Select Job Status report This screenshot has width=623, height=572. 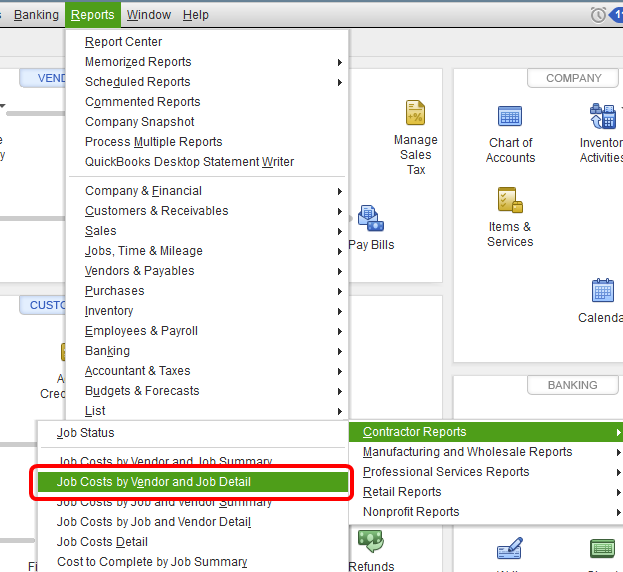coord(193,433)
